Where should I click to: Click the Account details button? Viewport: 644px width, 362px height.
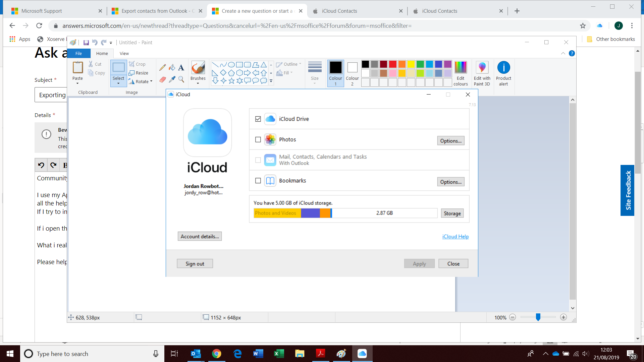click(200, 236)
